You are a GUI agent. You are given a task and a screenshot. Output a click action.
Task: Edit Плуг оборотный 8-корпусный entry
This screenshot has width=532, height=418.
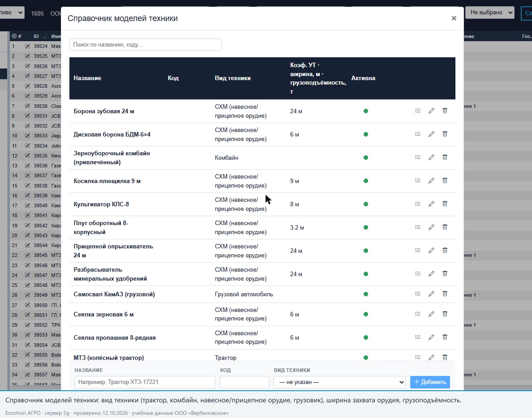pos(431,227)
